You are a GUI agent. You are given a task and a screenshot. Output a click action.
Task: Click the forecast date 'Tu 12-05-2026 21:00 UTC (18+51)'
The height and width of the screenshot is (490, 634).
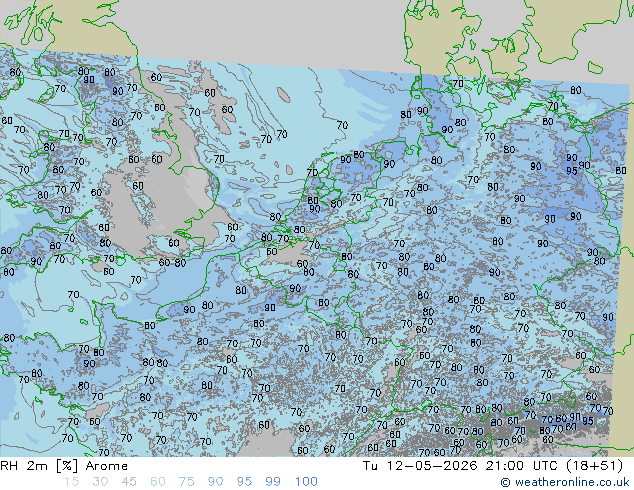[x=493, y=466]
